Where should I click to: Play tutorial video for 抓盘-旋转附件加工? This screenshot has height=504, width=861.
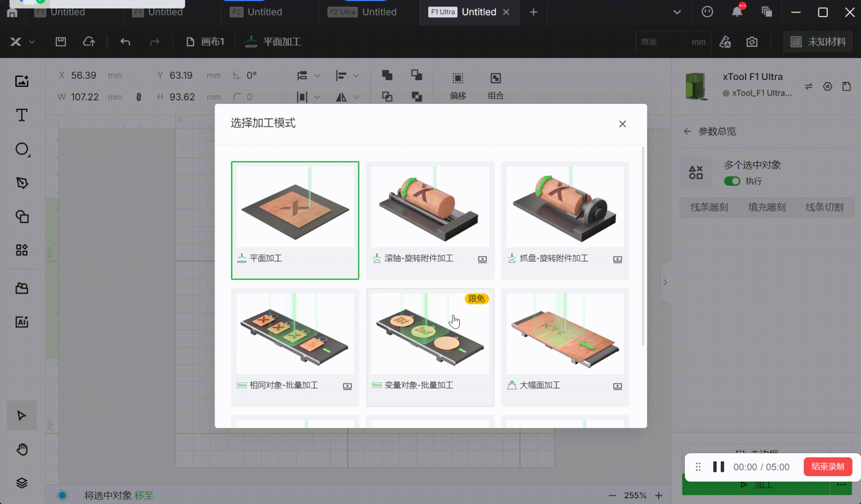pyautogui.click(x=617, y=259)
